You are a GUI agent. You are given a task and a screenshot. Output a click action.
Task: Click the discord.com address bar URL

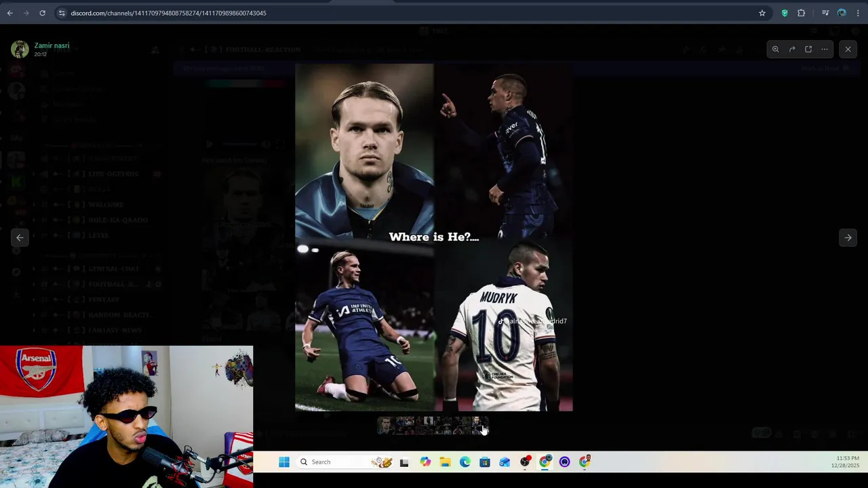(x=168, y=13)
